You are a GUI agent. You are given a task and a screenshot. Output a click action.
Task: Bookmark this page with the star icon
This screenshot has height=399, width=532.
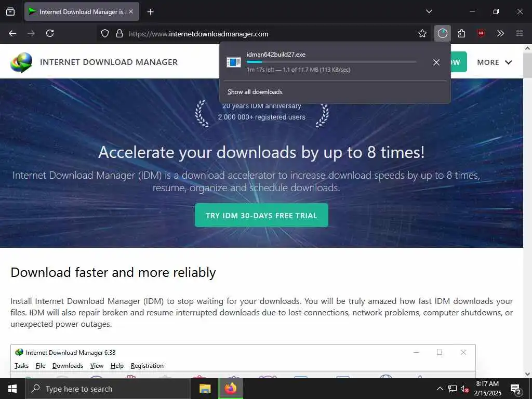[422, 33]
